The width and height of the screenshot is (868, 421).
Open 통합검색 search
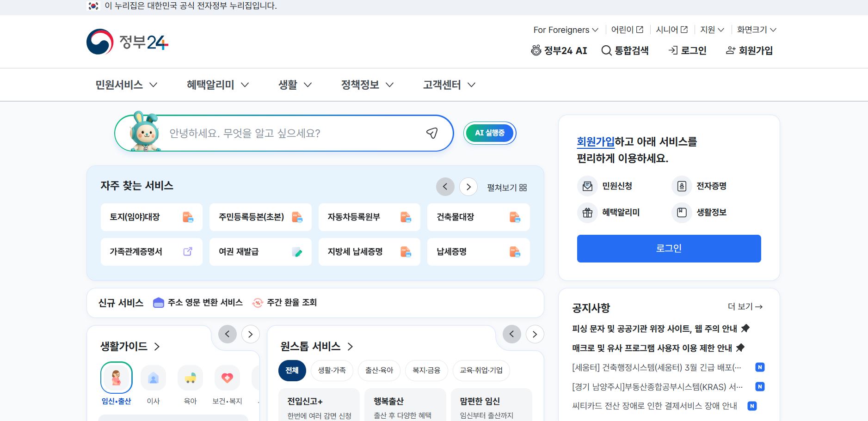tap(625, 50)
